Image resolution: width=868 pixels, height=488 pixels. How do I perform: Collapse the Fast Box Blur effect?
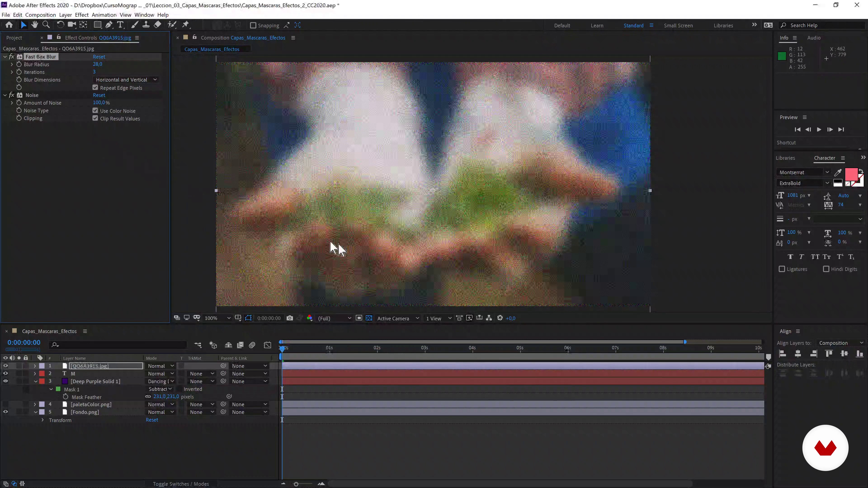[x=5, y=56]
